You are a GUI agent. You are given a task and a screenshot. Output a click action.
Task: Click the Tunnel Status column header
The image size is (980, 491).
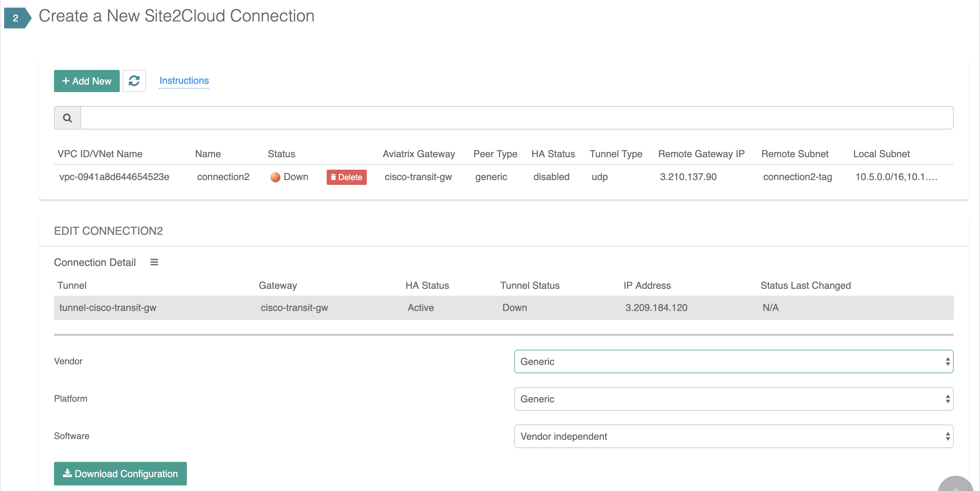pyautogui.click(x=529, y=285)
